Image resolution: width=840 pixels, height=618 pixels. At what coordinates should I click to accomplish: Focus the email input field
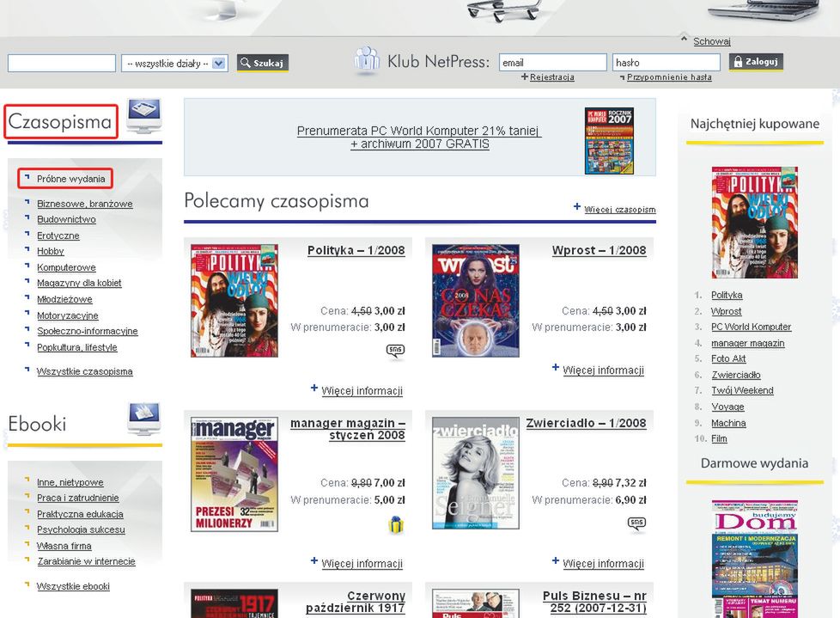click(553, 62)
